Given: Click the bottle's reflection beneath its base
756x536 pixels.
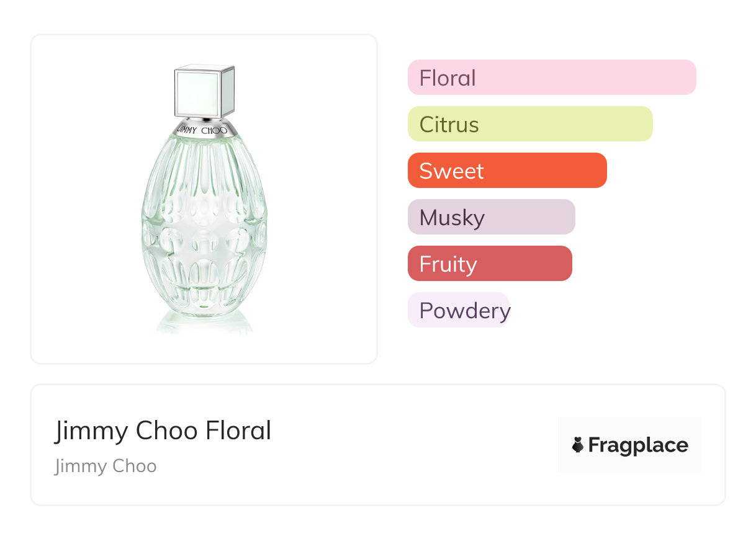Looking at the screenshot, I should tap(204, 324).
